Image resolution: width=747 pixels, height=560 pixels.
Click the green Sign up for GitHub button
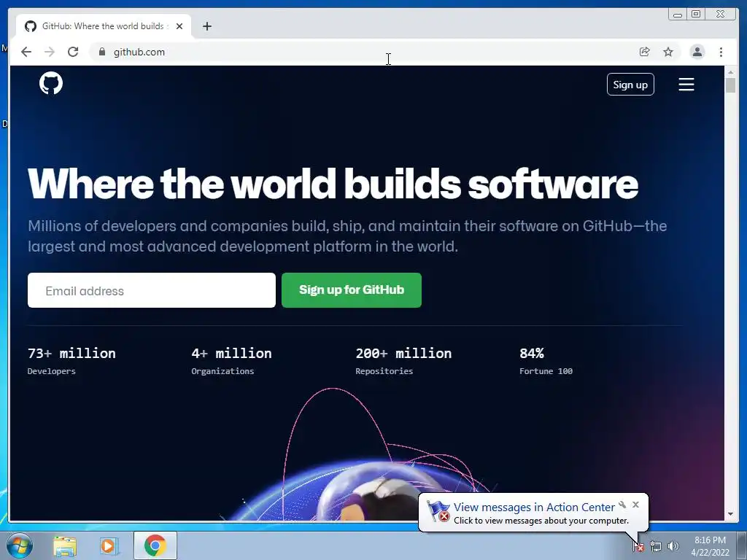[351, 290]
